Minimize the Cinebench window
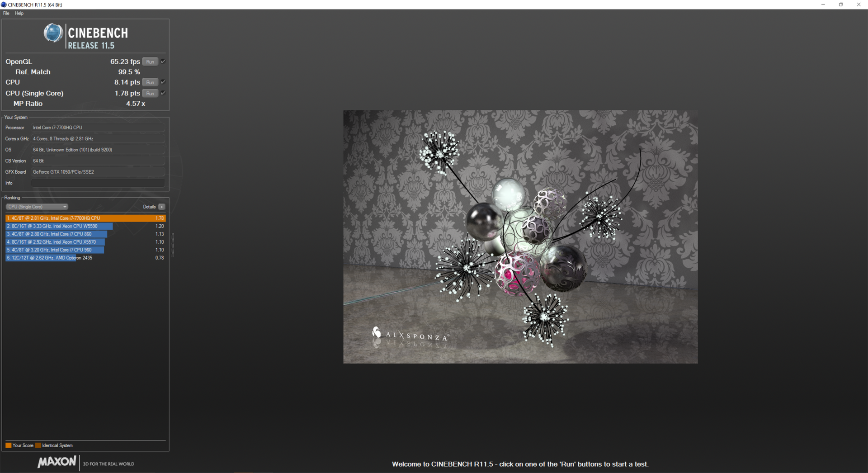Screen dimensions: 868x473 [823, 5]
